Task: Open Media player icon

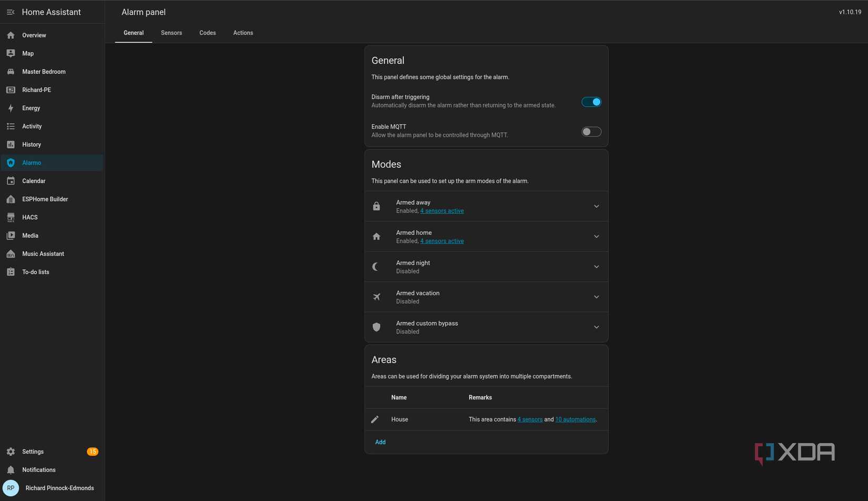Action: click(x=11, y=236)
